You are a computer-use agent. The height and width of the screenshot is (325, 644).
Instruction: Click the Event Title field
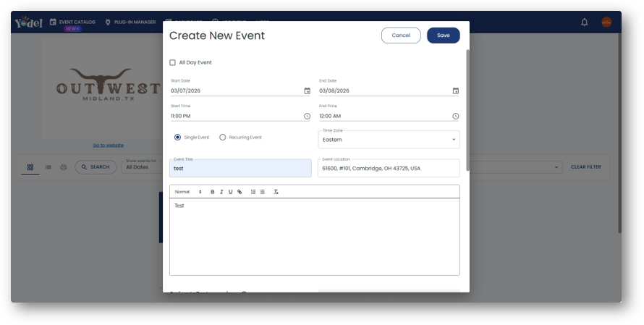coord(240,169)
